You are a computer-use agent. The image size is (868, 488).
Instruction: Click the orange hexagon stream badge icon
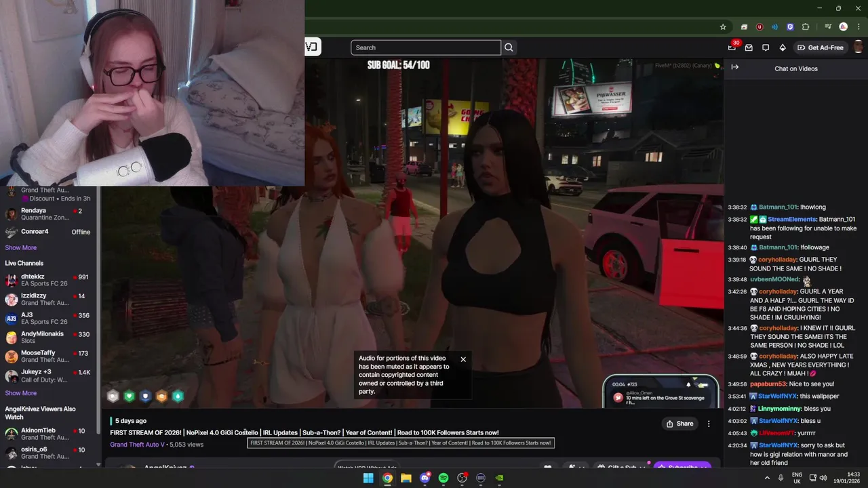coord(161,396)
